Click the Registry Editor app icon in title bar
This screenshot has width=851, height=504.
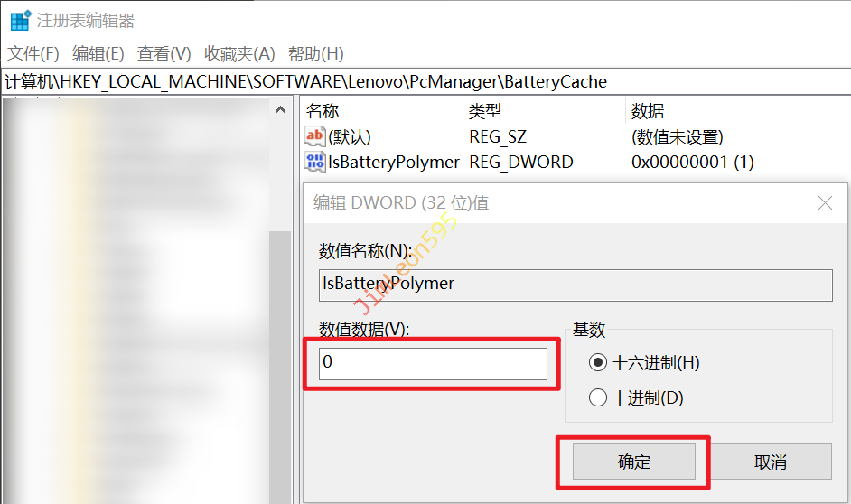(19, 21)
